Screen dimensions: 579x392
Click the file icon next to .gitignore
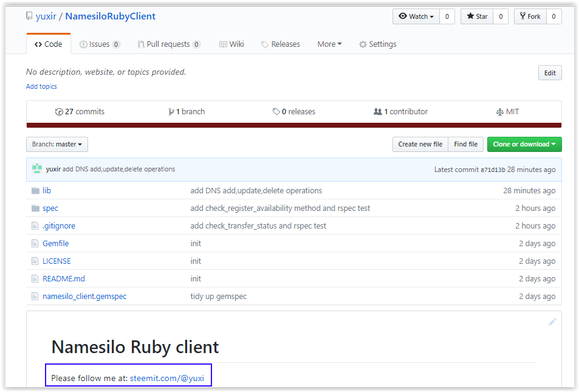coord(35,225)
